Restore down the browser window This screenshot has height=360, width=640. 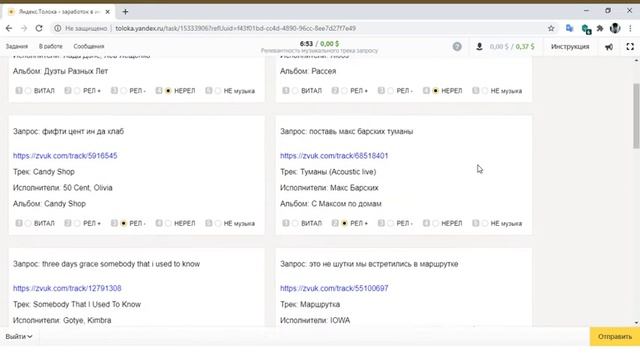[608, 11]
